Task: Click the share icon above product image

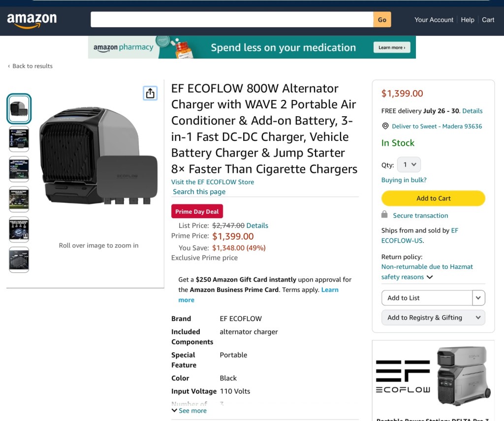Action: (150, 93)
